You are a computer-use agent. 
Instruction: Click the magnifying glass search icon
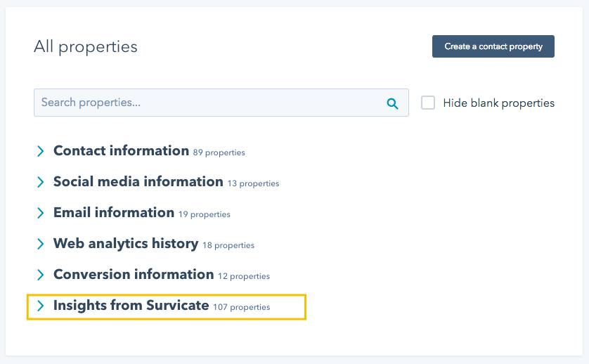[x=392, y=103]
